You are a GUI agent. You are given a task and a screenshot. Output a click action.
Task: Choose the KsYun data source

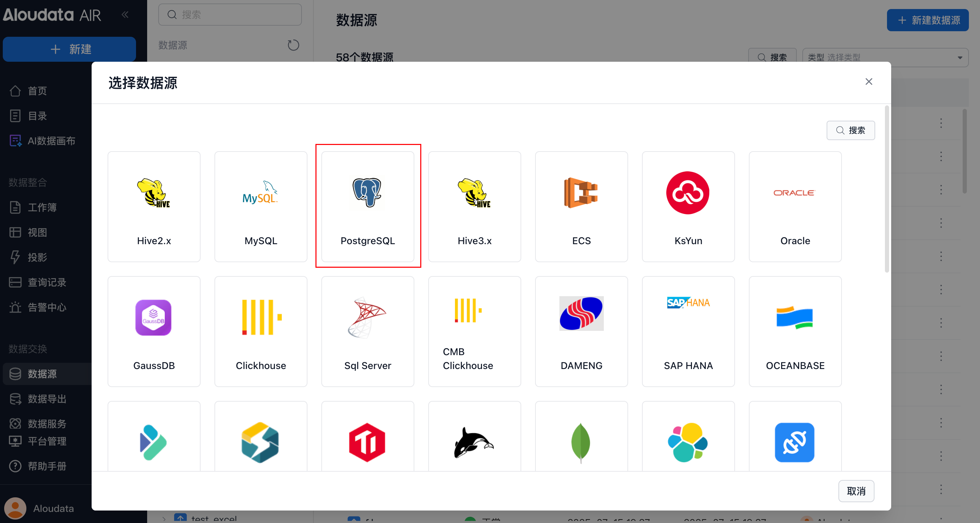pyautogui.click(x=688, y=207)
